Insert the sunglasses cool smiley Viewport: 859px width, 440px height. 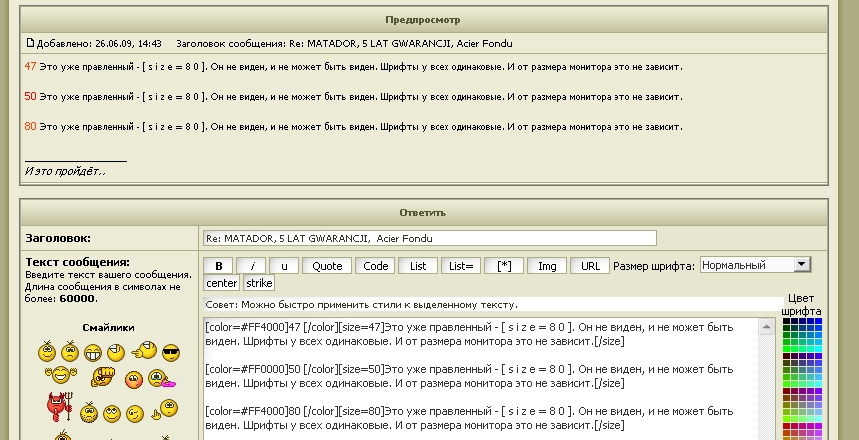[x=171, y=353]
